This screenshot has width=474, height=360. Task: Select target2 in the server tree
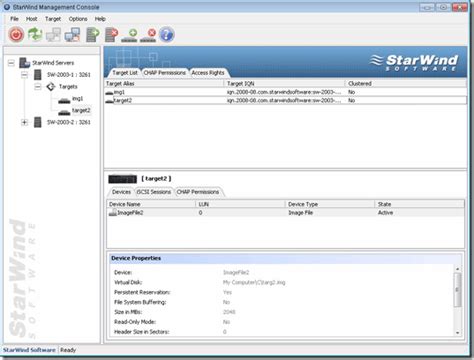(81, 110)
